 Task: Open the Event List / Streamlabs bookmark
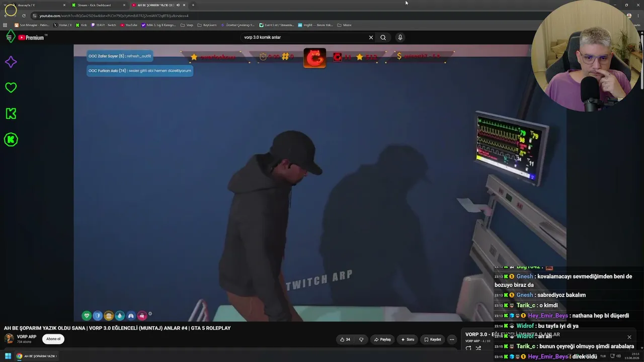[276, 25]
